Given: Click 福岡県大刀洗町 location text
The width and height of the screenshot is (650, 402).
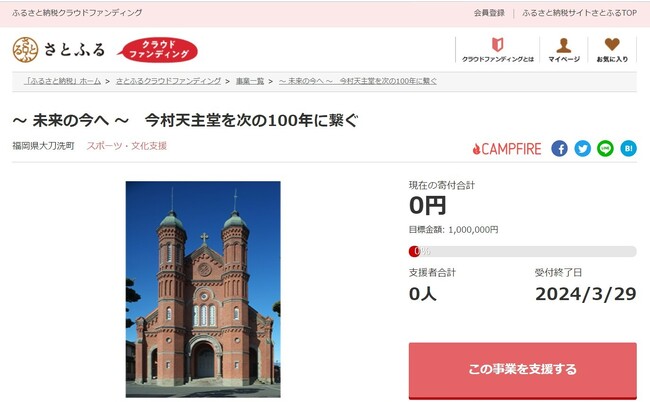Looking at the screenshot, I should click(x=44, y=146).
